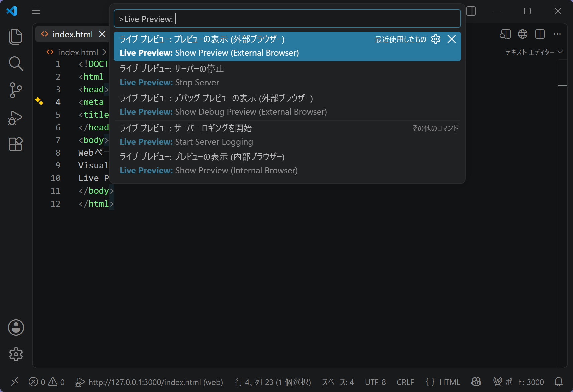Click line number 12 in gutter
Screen dimensions: 573x392
(56, 204)
